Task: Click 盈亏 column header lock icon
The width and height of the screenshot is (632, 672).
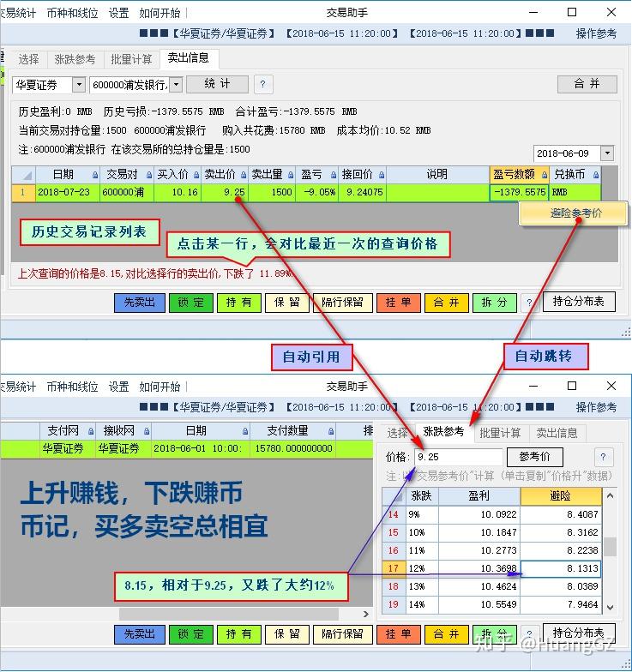Action: pyautogui.click(x=334, y=175)
